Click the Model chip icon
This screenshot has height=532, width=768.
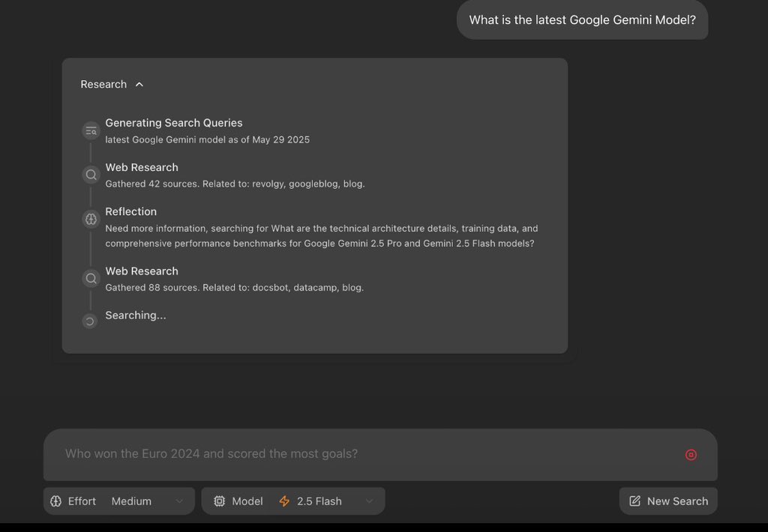click(220, 501)
